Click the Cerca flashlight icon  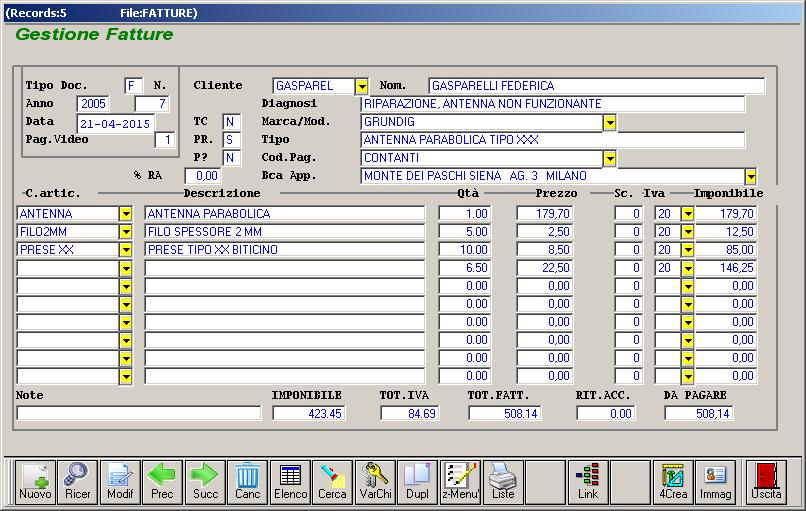(332, 481)
